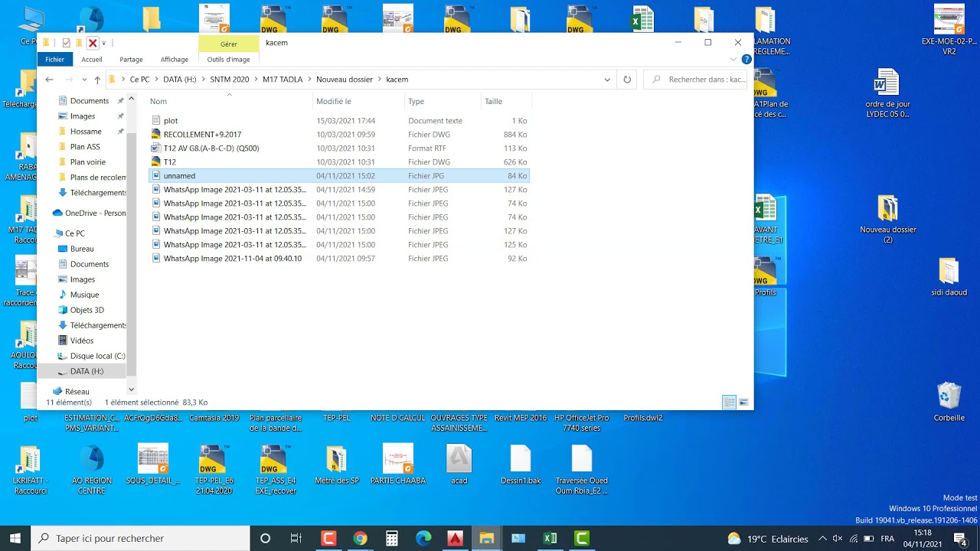The width and height of the screenshot is (980, 551).
Task: Select Objets 3D under Ce PC
Action: click(87, 310)
